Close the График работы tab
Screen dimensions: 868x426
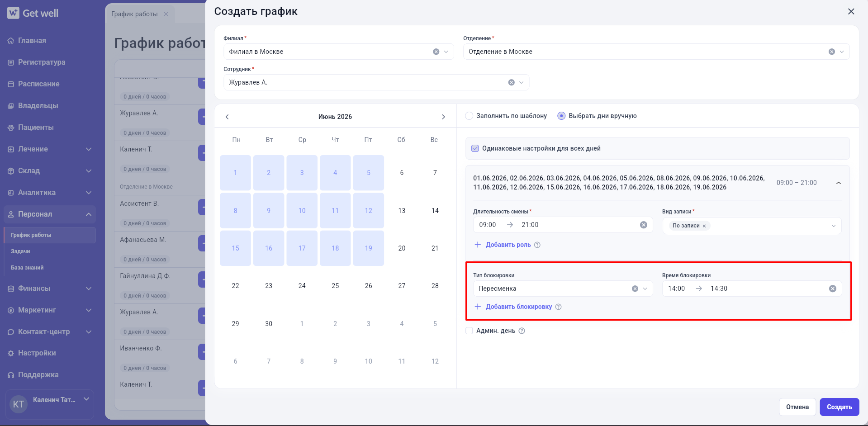tap(166, 14)
